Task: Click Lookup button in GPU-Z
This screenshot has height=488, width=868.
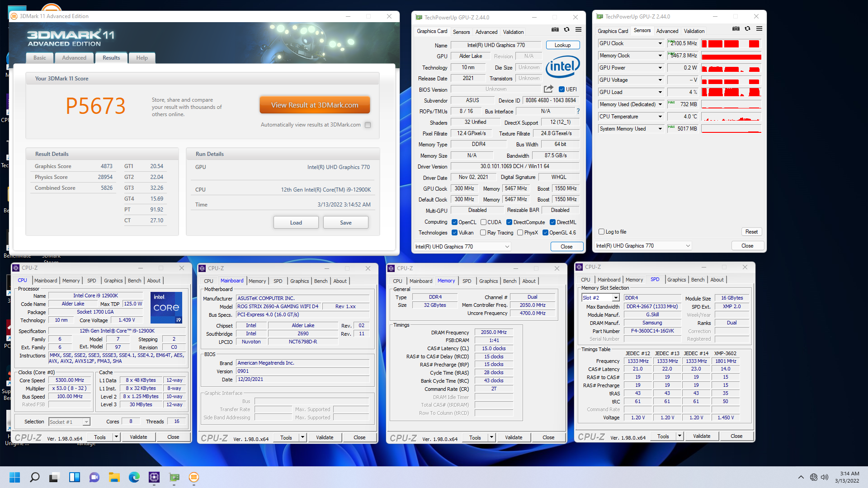Action: [x=562, y=45]
